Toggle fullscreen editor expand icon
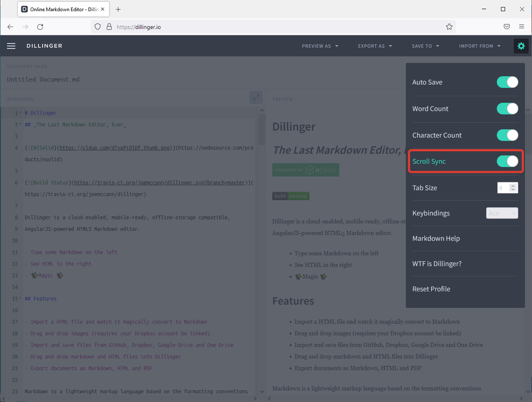532x402 pixels. (x=256, y=98)
